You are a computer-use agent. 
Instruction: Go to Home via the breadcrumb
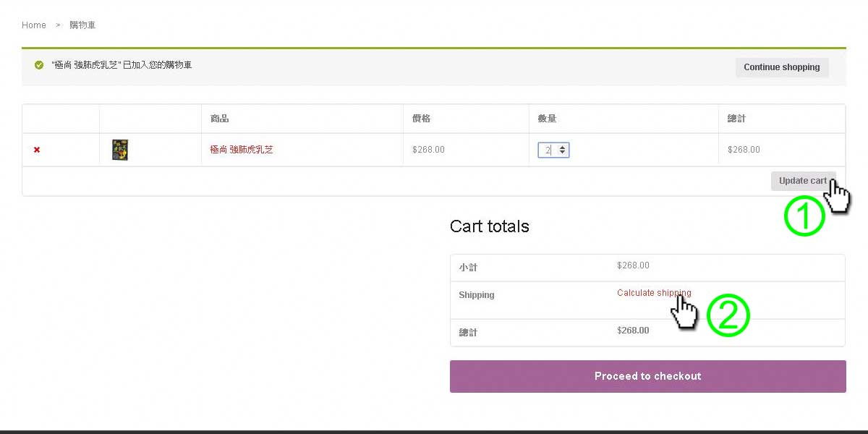[x=34, y=25]
